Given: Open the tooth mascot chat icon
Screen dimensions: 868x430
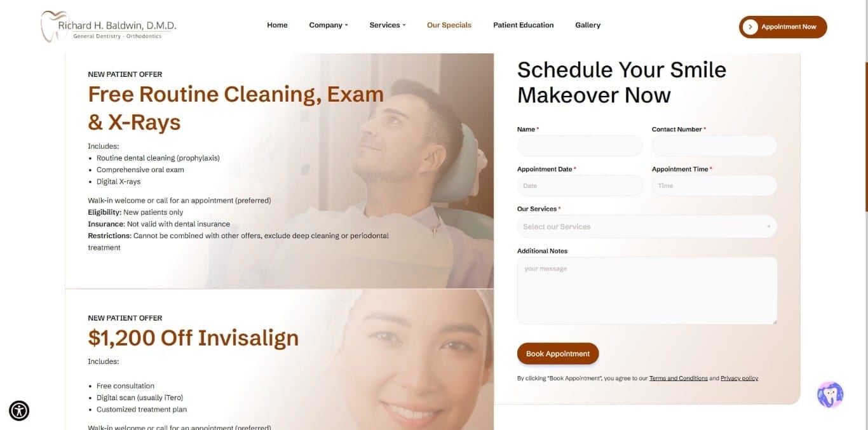Looking at the screenshot, I should click(830, 394).
